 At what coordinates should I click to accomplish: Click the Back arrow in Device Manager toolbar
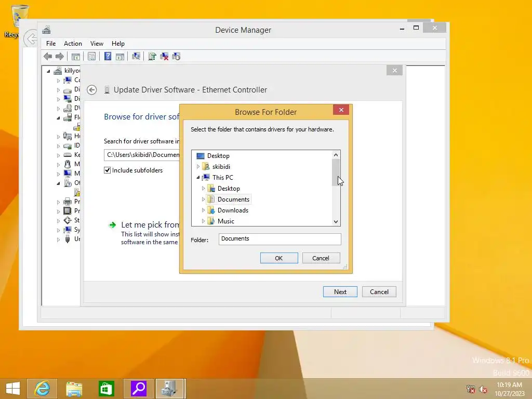coord(48,56)
